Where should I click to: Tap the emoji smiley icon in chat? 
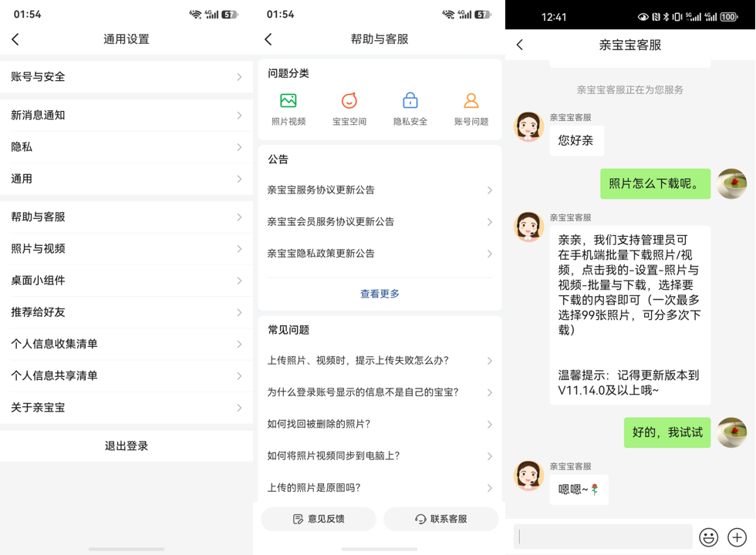pos(708,537)
